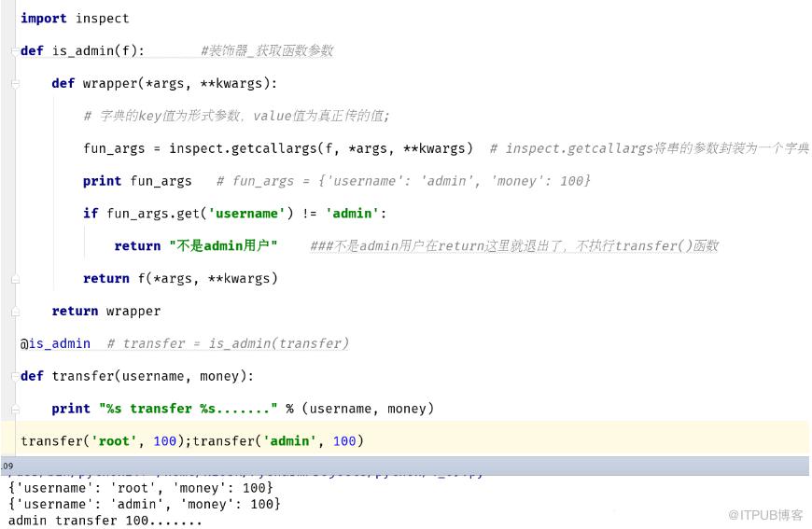Collapse the fold marker beside def wrapper
Screen dimensions: 812x529
pos(15,83)
